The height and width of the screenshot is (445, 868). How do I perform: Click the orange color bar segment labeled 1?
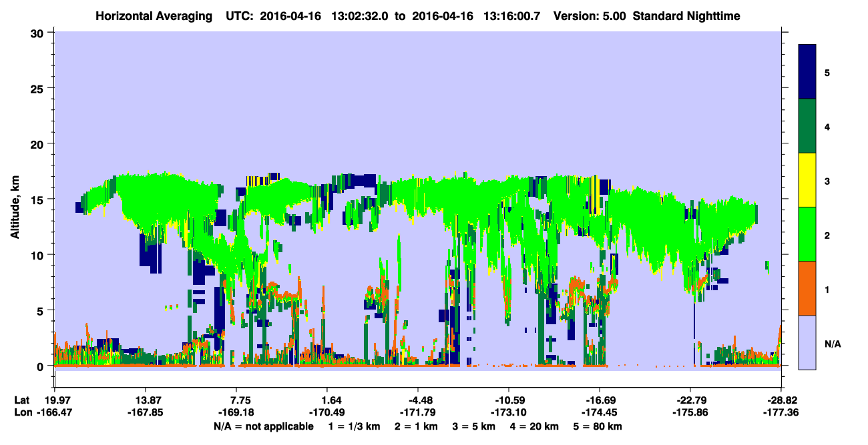807,288
